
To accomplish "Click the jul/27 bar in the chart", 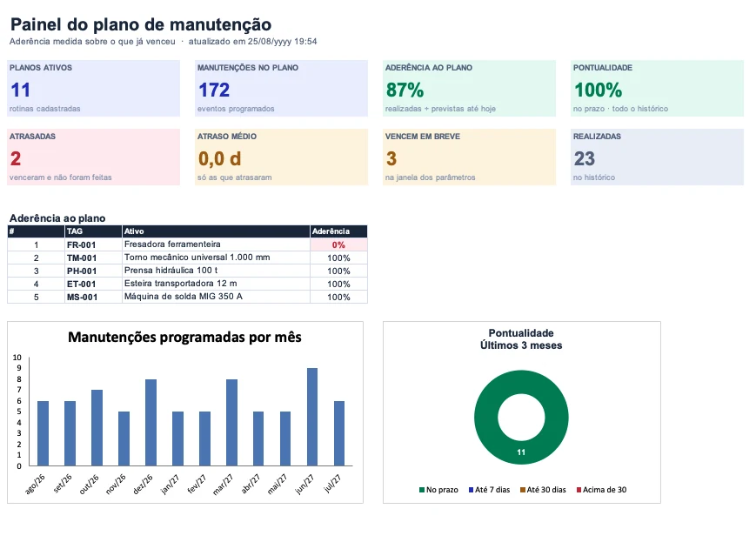I will coord(339,433).
